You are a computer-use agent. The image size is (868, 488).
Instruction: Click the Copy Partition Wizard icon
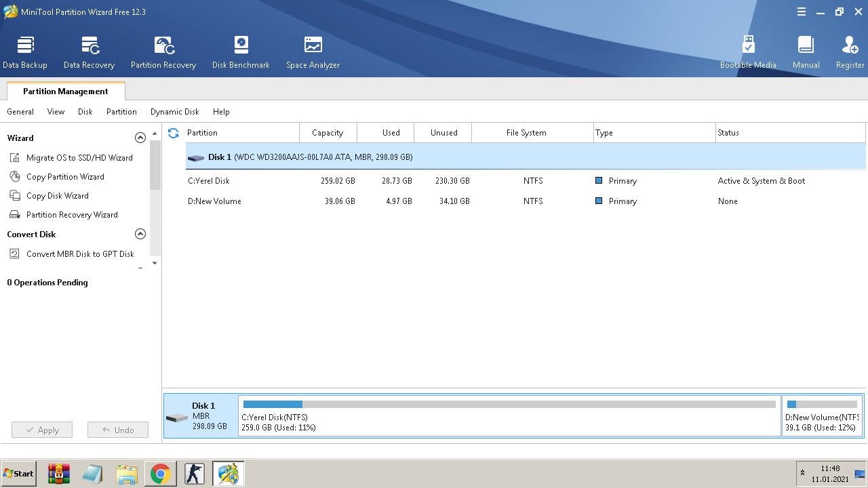click(x=15, y=177)
